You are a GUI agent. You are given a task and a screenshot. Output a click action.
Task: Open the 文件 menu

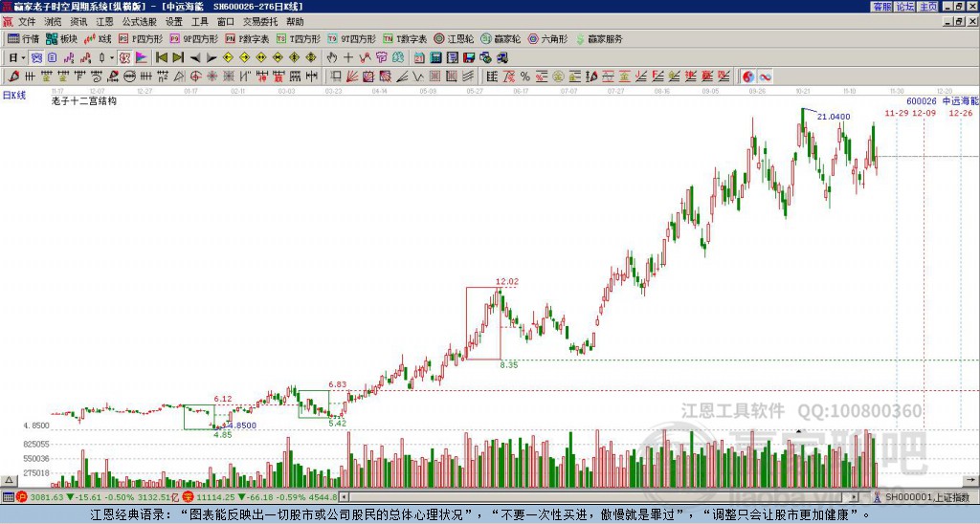pos(27,22)
